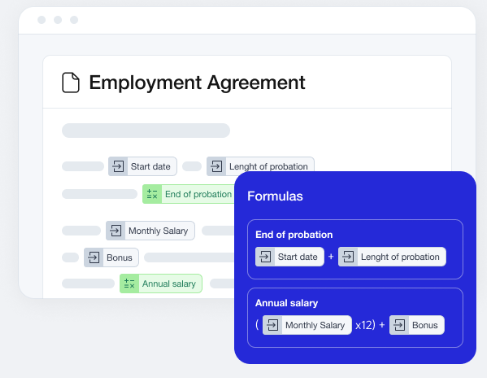Image resolution: width=487 pixels, height=378 pixels.
Task: Click the Employment Agreement title text
Action: 197,82
